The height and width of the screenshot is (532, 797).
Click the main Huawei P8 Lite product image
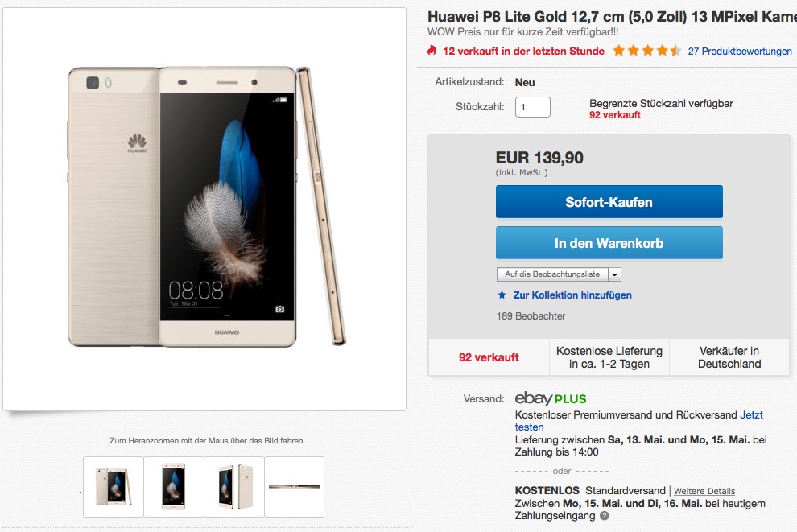(x=204, y=208)
